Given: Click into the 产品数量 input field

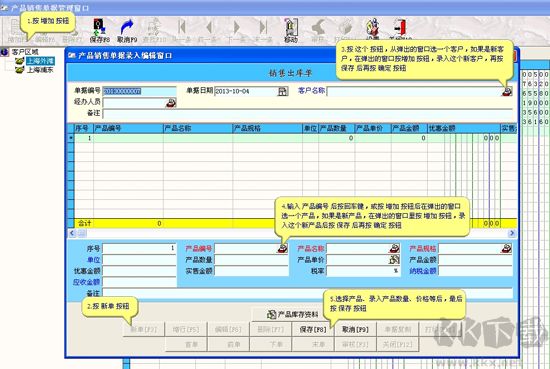Looking at the screenshot, I should pyautogui.click(x=251, y=260).
